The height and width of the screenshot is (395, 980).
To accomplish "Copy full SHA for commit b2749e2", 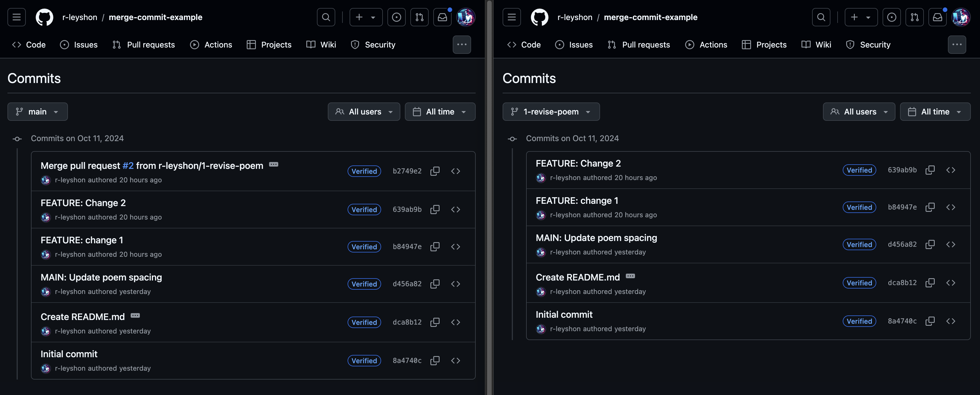I will (x=435, y=171).
